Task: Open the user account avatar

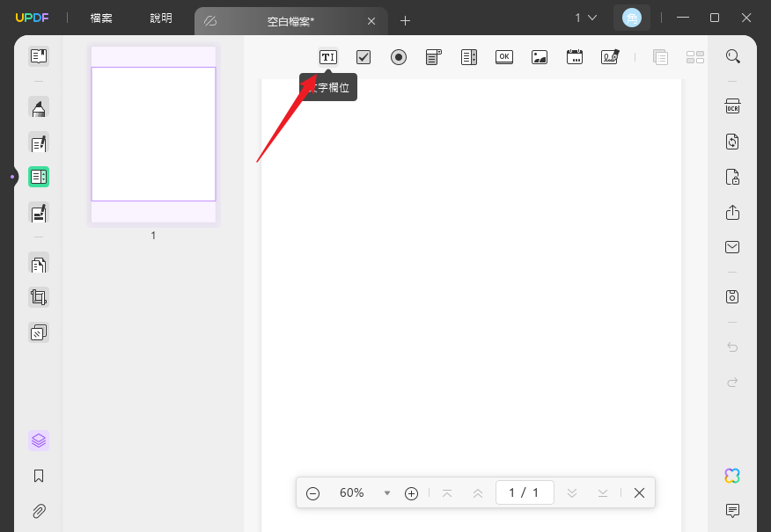Action: [x=632, y=18]
